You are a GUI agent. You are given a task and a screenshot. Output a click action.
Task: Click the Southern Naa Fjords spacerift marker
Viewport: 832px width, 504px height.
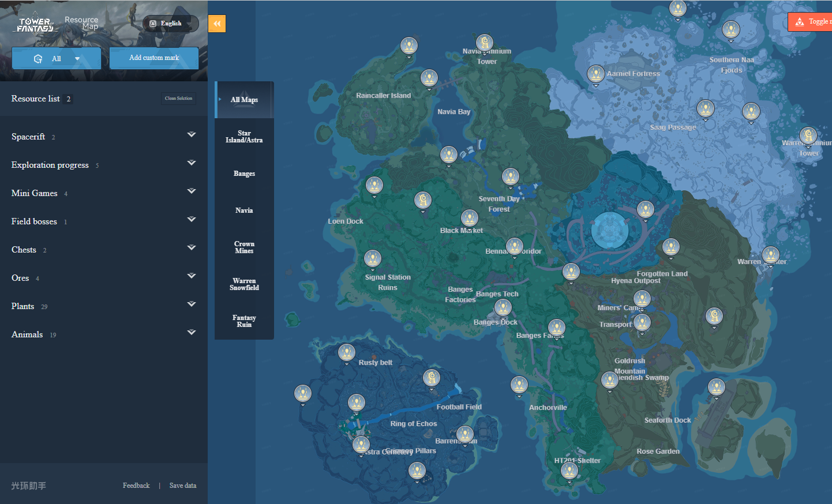(731, 30)
